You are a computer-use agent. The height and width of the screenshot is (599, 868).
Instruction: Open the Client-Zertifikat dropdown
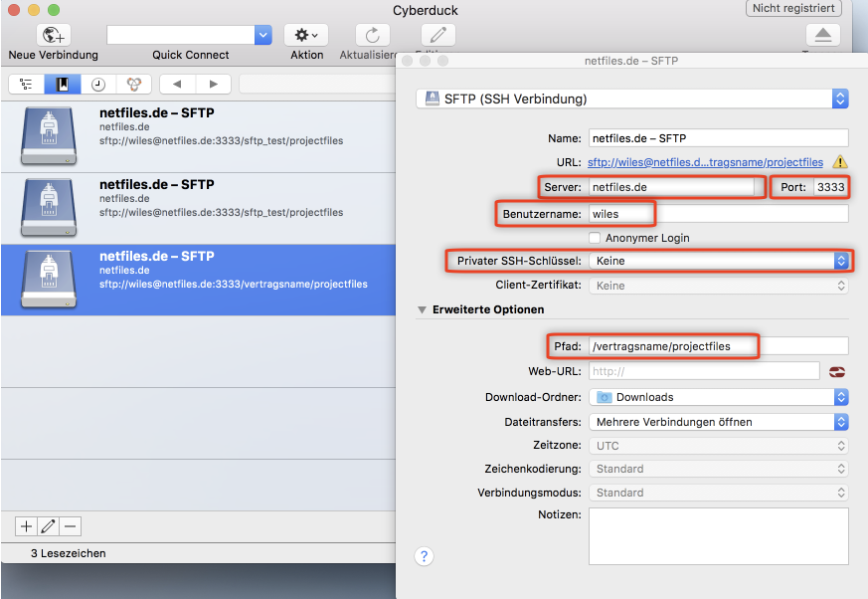[719, 286]
